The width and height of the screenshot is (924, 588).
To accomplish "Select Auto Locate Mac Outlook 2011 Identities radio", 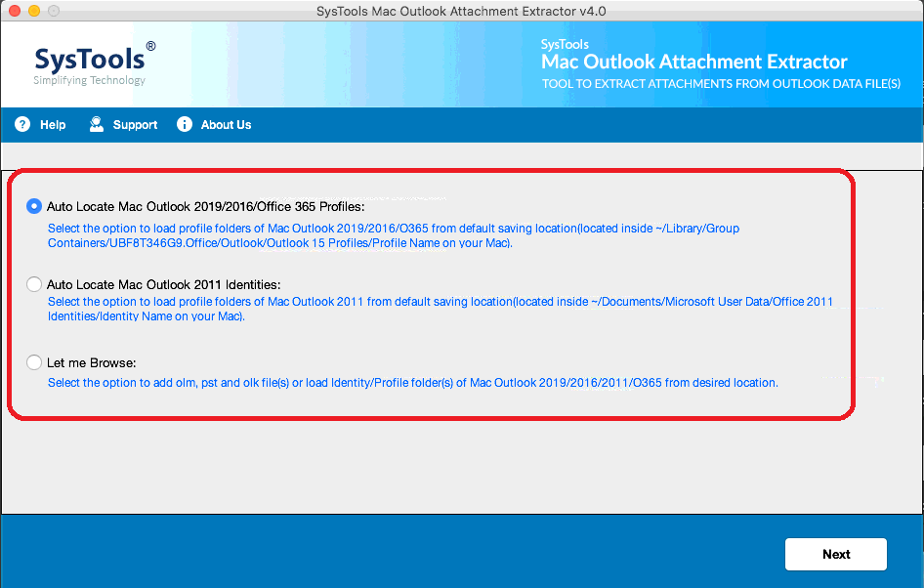I will (x=34, y=284).
